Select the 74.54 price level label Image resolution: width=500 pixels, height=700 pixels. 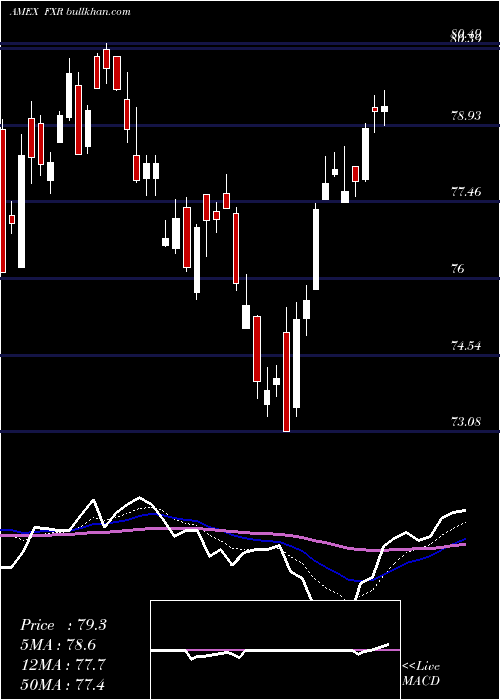click(466, 346)
